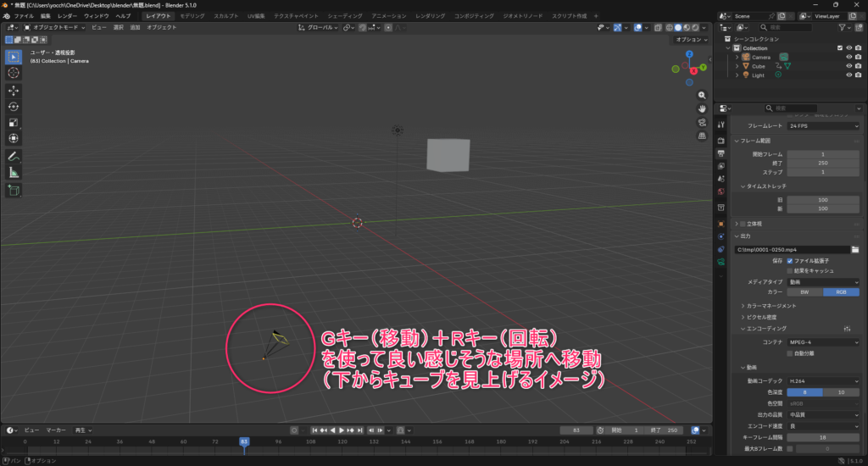Screen dimensions: 868x466
Task: Select the BW color button
Action: coord(805,291)
